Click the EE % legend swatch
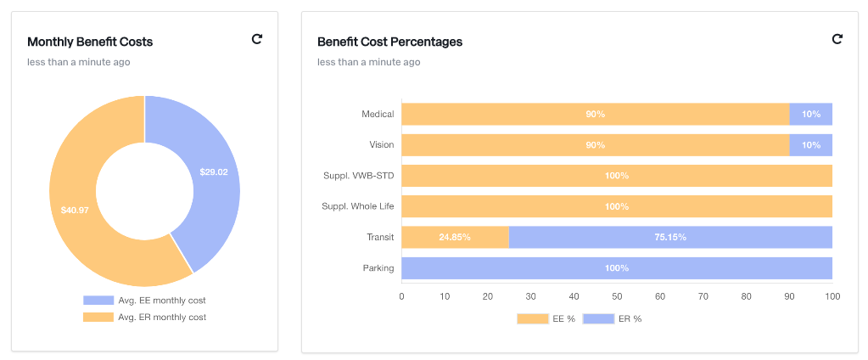Viewport: 868px width, 360px height. (x=531, y=319)
